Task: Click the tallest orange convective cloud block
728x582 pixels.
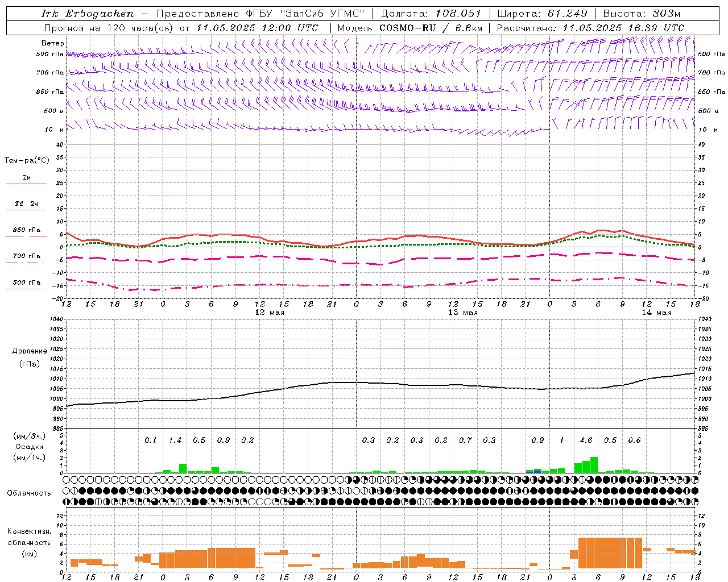Action: [610, 553]
